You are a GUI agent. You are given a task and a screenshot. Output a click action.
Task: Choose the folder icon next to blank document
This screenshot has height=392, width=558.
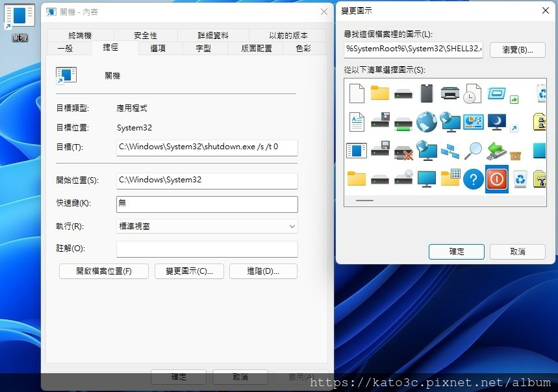(x=380, y=93)
